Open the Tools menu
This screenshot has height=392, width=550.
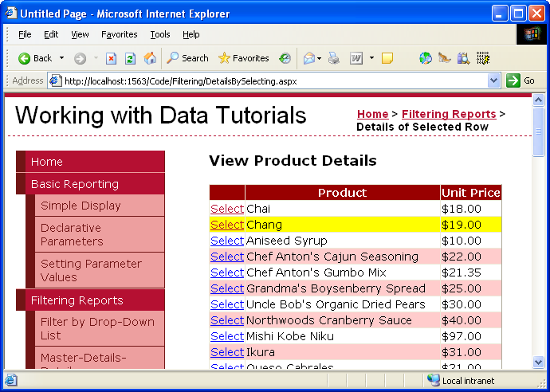(x=160, y=34)
